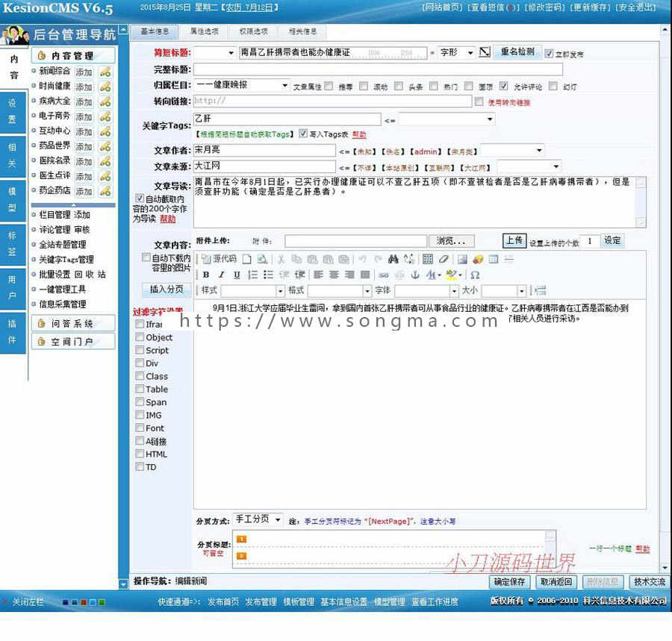Open the 分页方式 手工分页 dropdown
The width and height of the screenshot is (672, 641).
[258, 520]
